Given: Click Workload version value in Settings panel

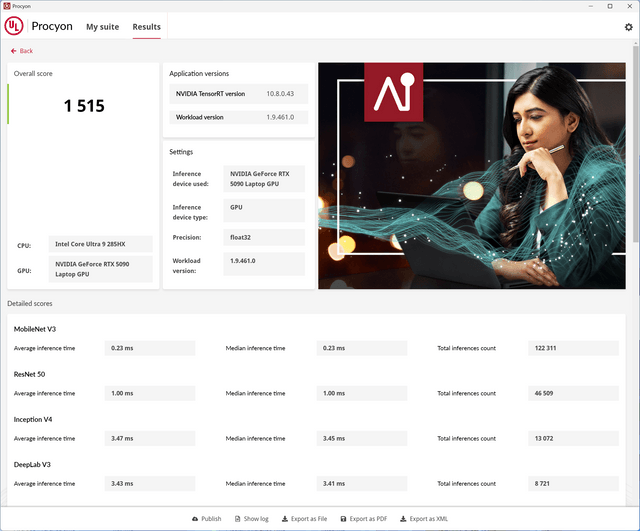Looking at the screenshot, I should (264, 264).
